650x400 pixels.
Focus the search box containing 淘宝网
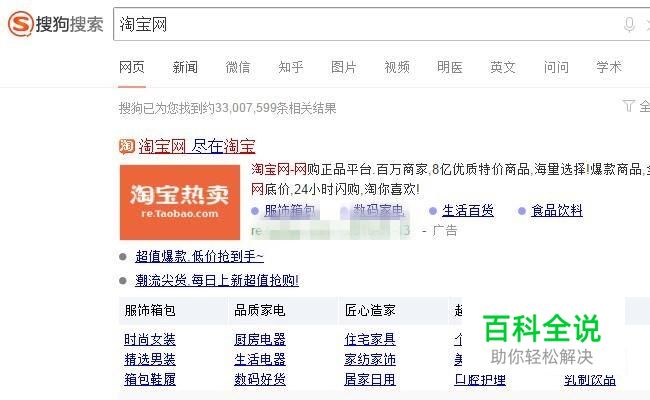tap(381, 24)
